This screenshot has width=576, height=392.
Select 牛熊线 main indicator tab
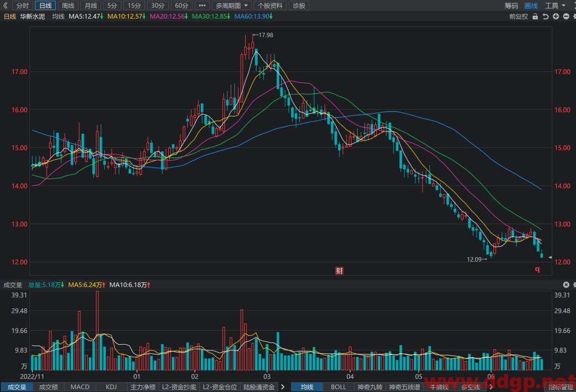point(439,387)
